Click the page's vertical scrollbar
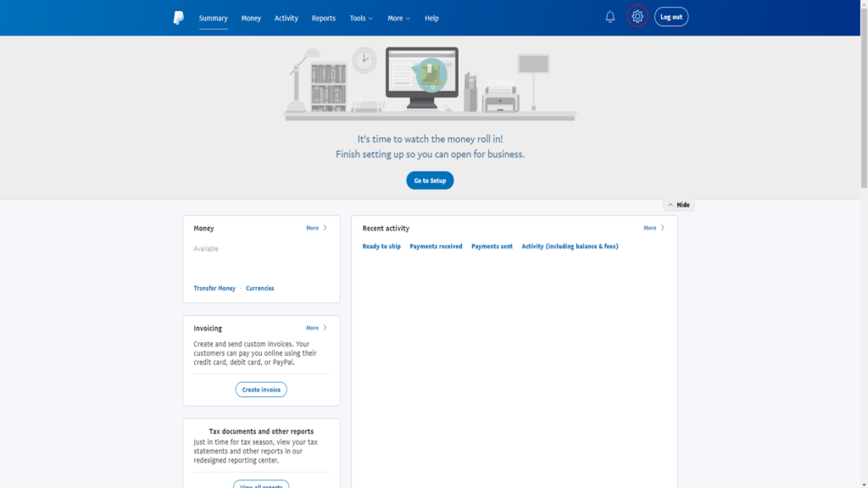The width and height of the screenshot is (868, 488). click(x=864, y=93)
